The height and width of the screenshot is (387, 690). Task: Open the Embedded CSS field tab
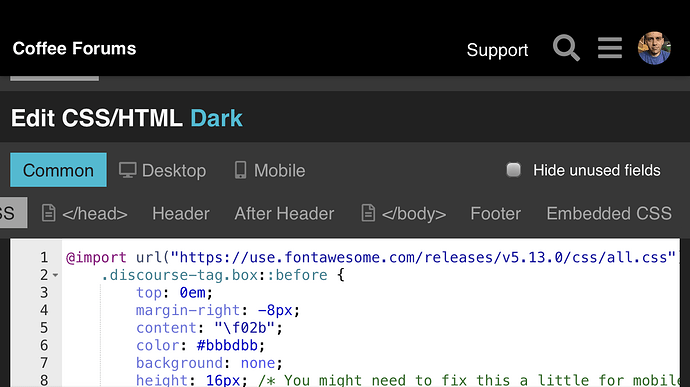coord(609,214)
